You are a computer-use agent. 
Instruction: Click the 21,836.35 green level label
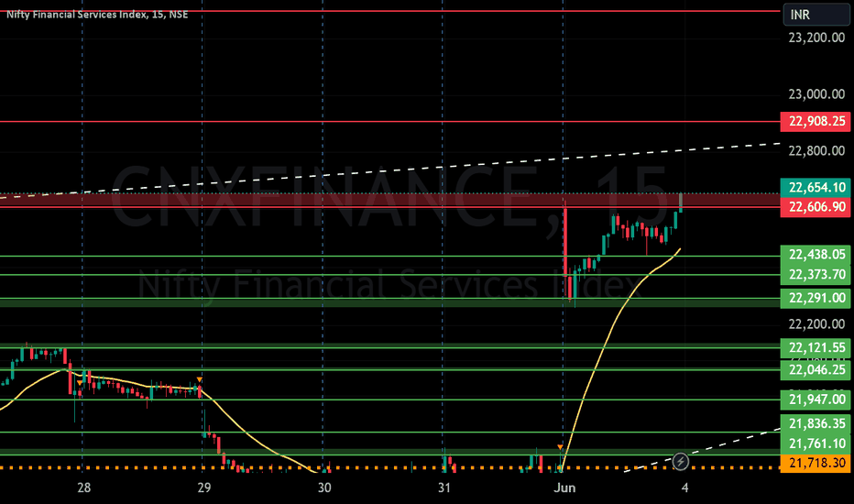[816, 423]
